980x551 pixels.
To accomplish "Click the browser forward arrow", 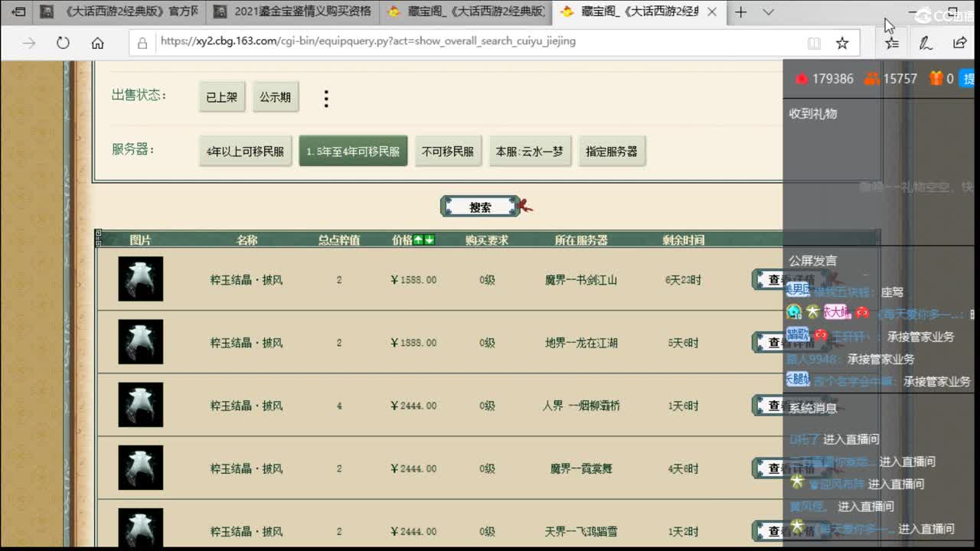I will tap(29, 44).
